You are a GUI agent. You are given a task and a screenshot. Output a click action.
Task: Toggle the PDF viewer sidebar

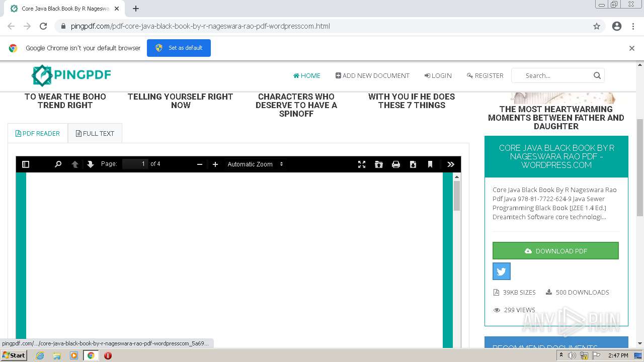26,164
